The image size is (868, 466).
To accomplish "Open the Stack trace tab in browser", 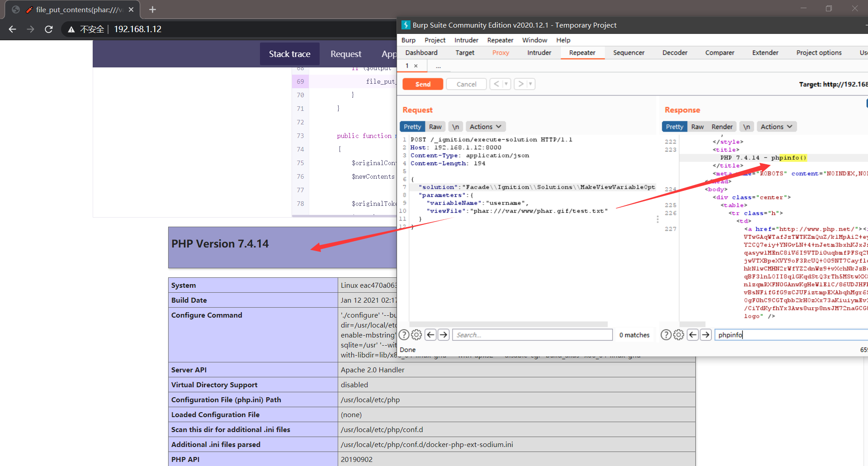I will coord(289,54).
